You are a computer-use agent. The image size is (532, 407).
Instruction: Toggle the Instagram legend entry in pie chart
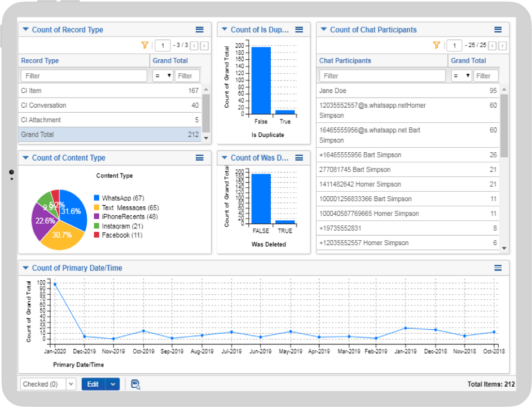click(117, 226)
